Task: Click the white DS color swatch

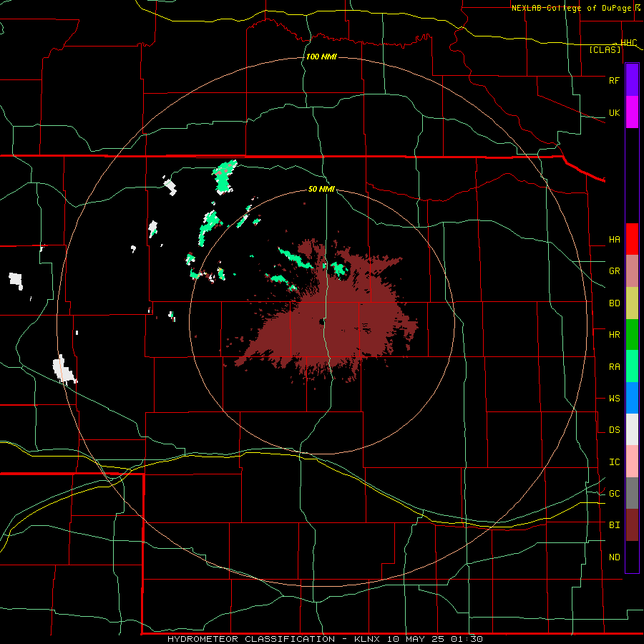Action: (x=632, y=429)
